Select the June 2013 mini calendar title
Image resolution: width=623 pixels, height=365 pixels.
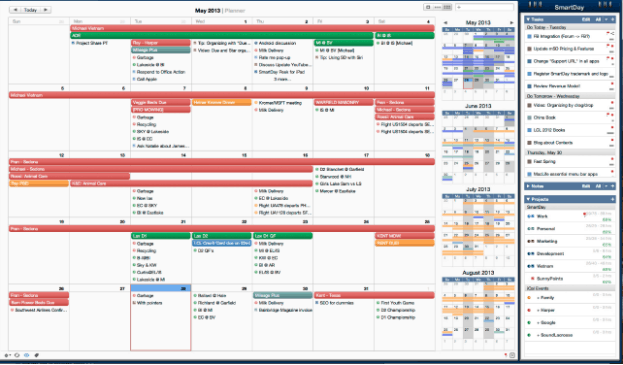tap(478, 106)
